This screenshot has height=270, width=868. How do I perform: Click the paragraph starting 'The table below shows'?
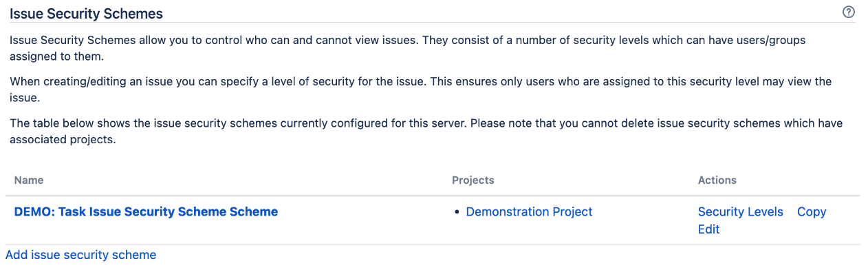pyautogui.click(x=426, y=131)
